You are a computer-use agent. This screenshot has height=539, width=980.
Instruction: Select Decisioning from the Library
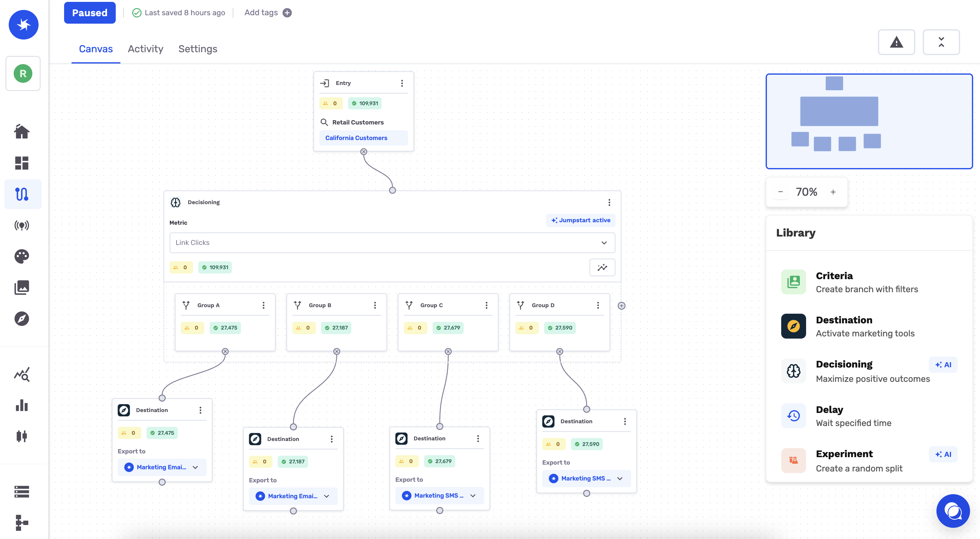coord(869,371)
